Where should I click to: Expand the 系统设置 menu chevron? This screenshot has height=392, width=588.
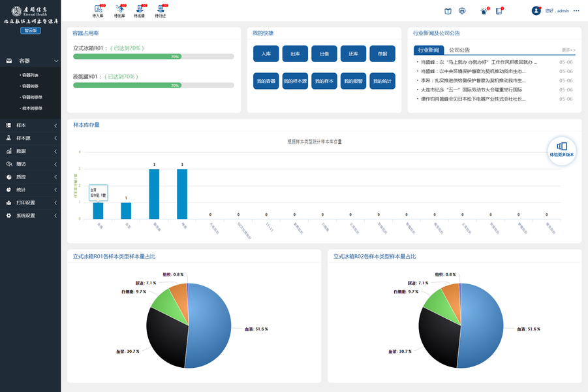tap(55, 216)
